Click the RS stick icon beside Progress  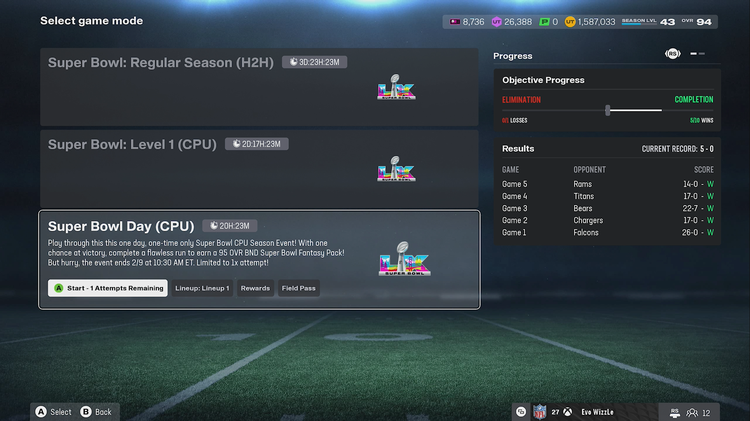pyautogui.click(x=673, y=54)
